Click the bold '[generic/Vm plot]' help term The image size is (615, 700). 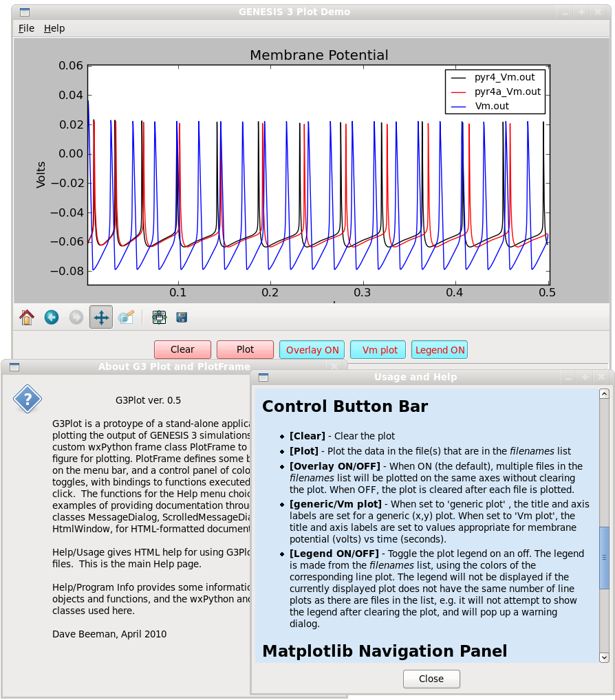tap(336, 505)
